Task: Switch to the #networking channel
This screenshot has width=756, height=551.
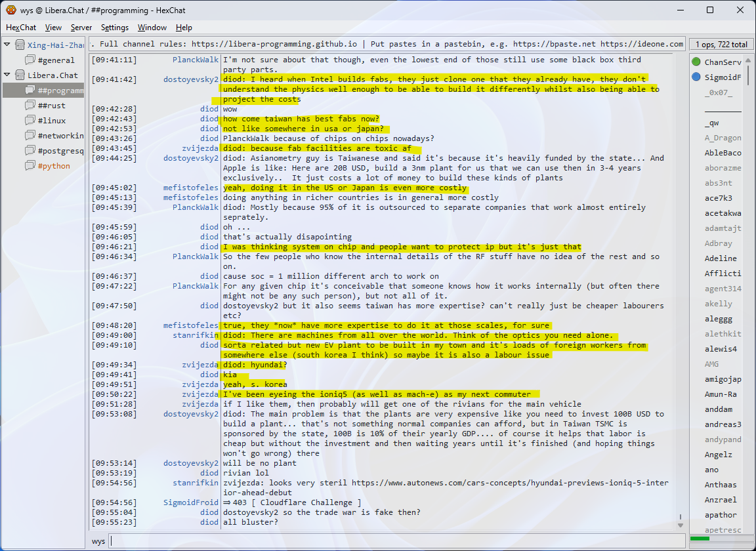Action: [61, 136]
